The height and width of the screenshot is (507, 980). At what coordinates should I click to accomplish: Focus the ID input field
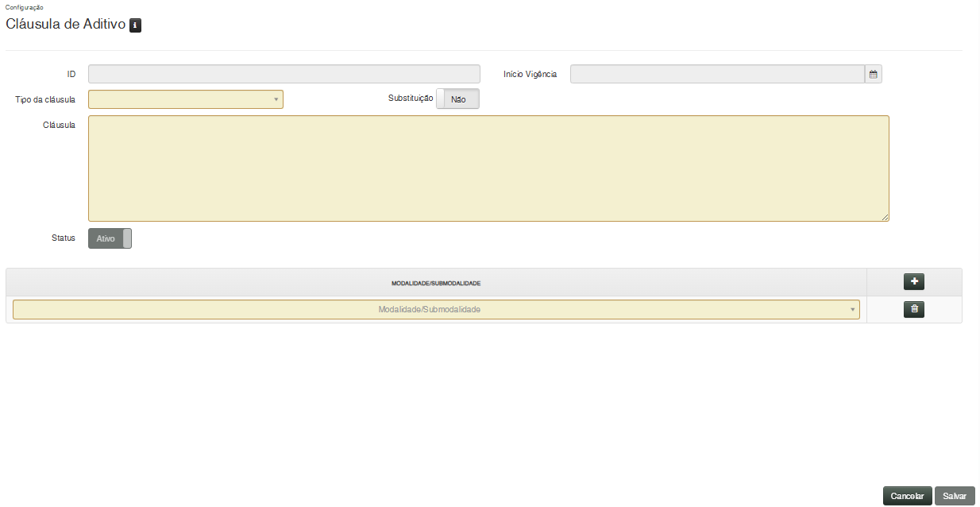(x=284, y=74)
